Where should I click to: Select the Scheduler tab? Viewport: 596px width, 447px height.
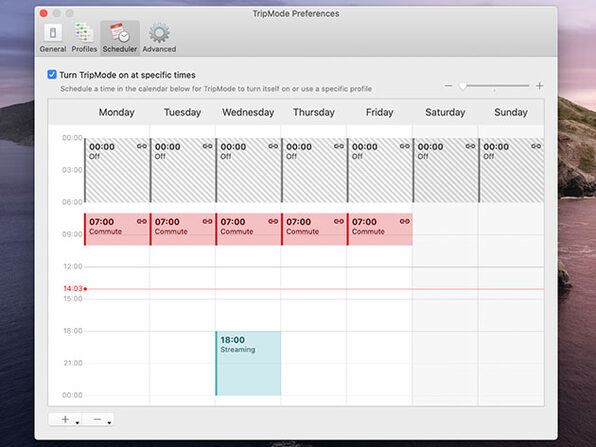[120, 38]
